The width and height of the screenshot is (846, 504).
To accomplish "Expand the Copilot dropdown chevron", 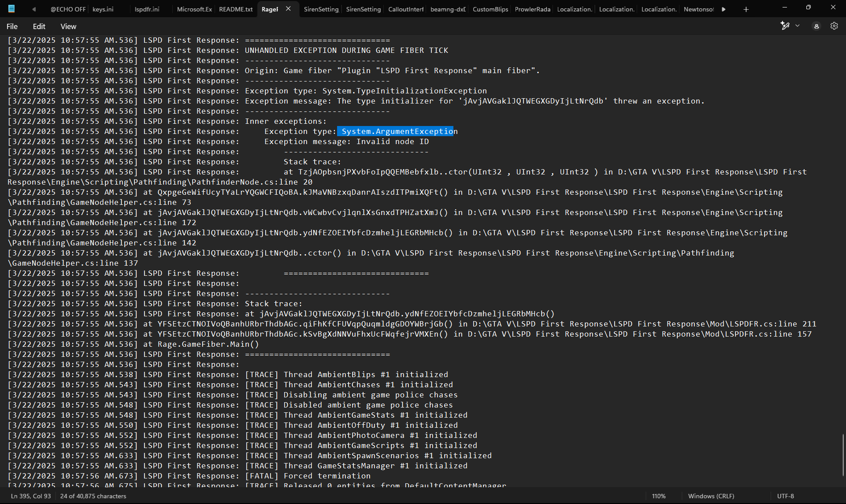I will point(797,26).
